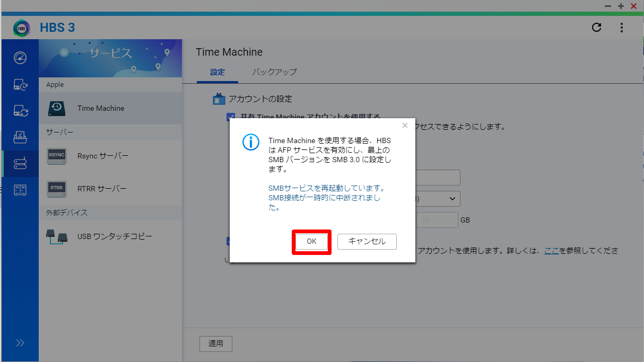Toggle 共有 Time Machine アカウントを使用する checkbox
The image size is (644, 362).
pyautogui.click(x=231, y=117)
